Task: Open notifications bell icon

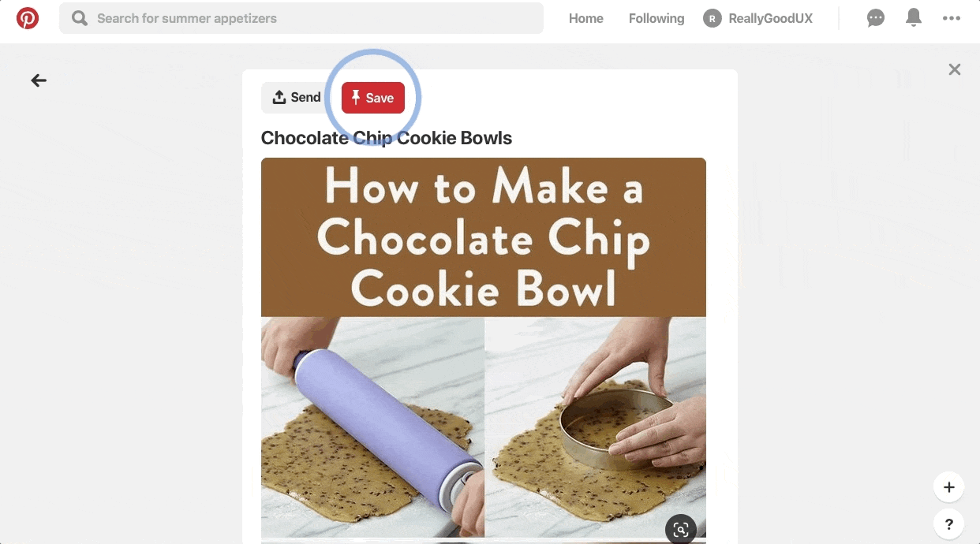Action: coord(914,18)
